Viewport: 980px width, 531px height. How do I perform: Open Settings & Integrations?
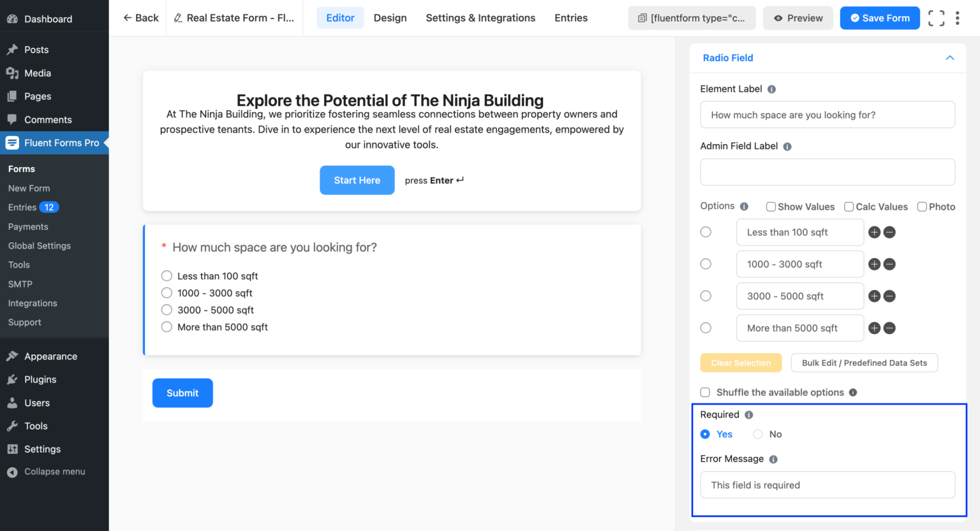480,18
